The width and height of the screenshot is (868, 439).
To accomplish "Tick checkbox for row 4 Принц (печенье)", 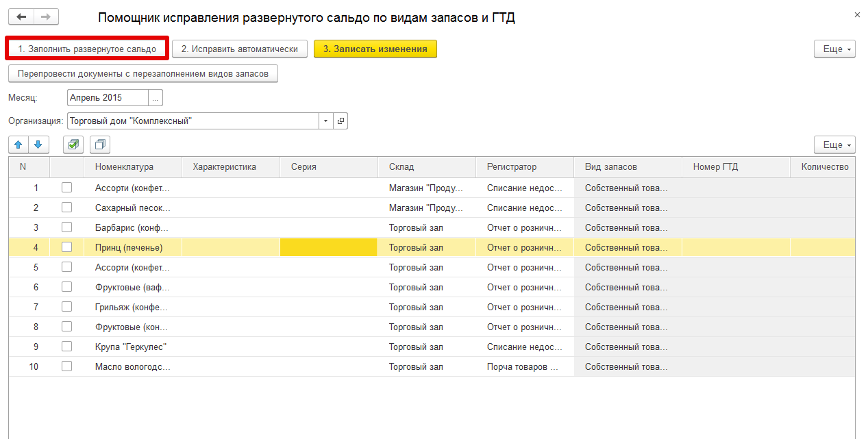I will [x=66, y=247].
